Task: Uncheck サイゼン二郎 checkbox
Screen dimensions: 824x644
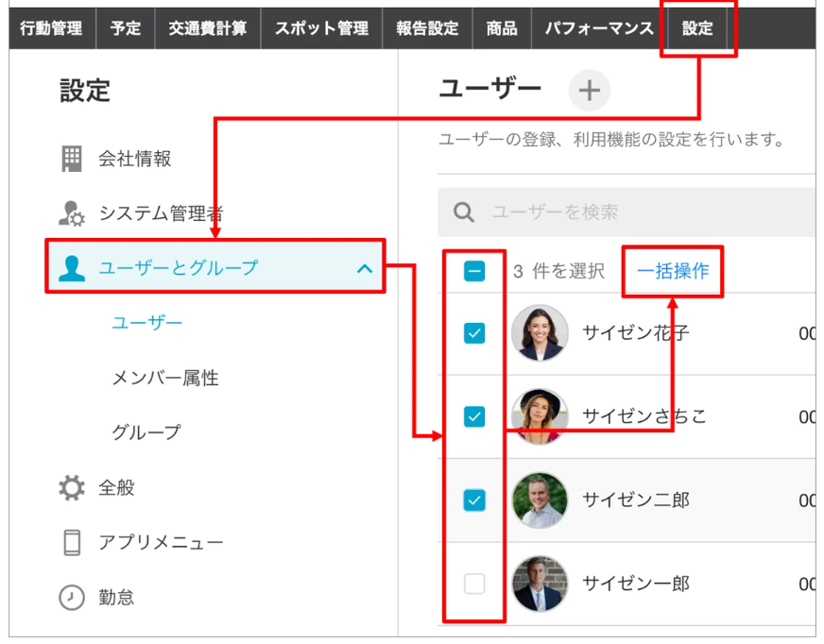Action: (x=474, y=500)
